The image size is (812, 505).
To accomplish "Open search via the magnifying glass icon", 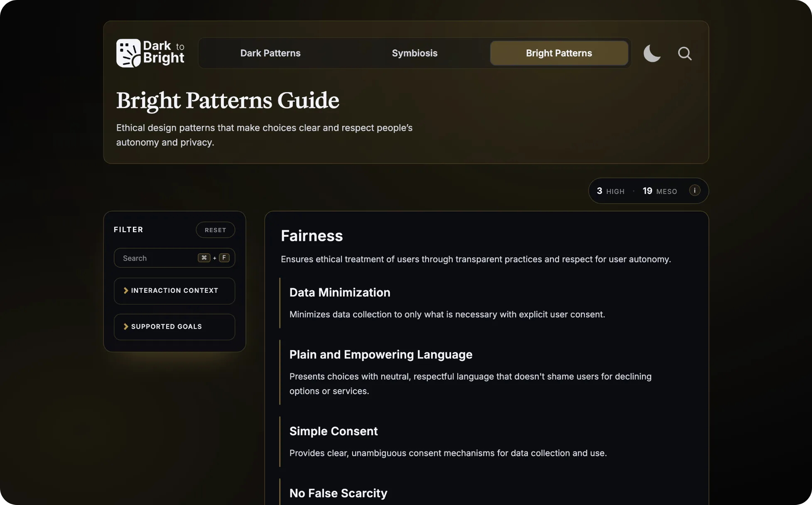I will pyautogui.click(x=684, y=53).
